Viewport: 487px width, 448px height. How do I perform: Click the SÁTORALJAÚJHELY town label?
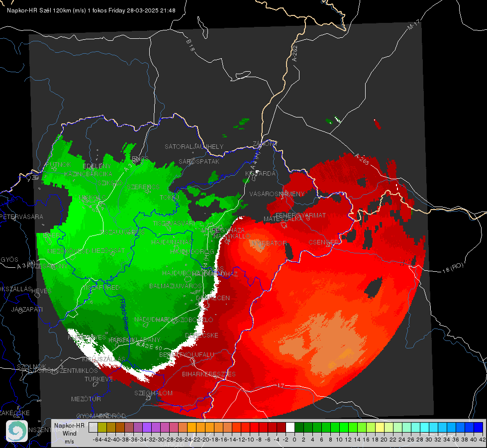coord(194,146)
